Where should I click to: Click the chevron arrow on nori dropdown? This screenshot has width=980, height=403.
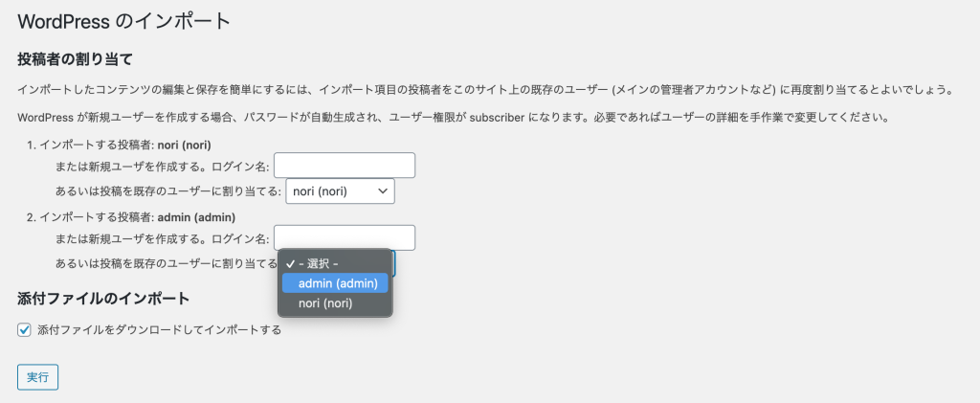coord(384,191)
